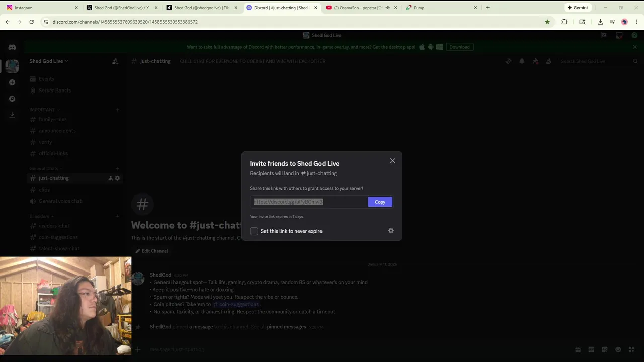The width and height of the screenshot is (644, 362).
Task: Expand the Shed God Live server menu
Action: point(48,61)
